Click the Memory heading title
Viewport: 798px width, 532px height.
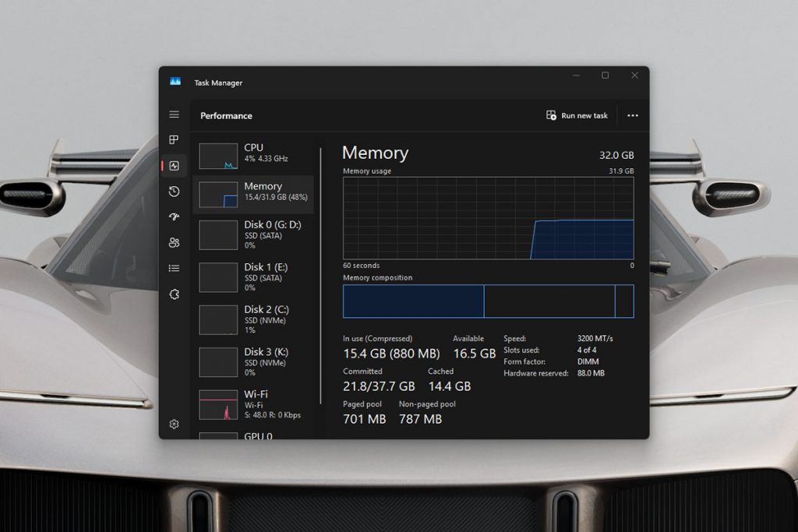375,153
